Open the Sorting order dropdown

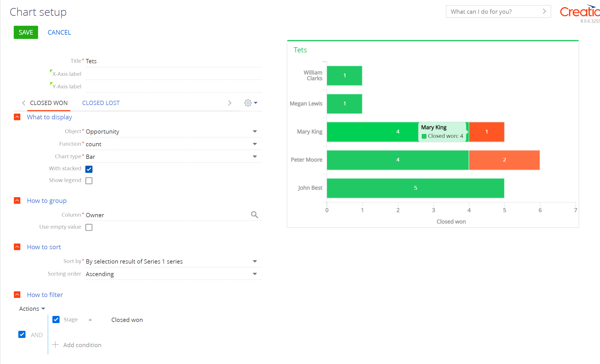point(255,274)
